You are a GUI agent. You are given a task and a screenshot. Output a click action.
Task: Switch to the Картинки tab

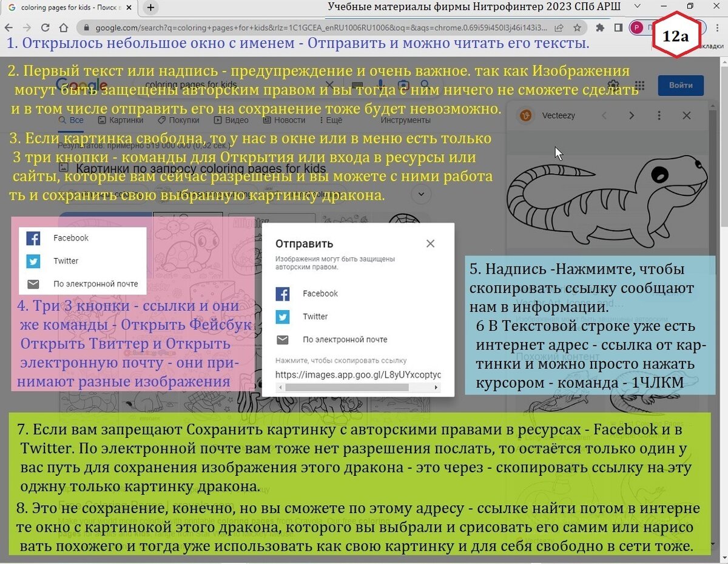[x=120, y=120]
